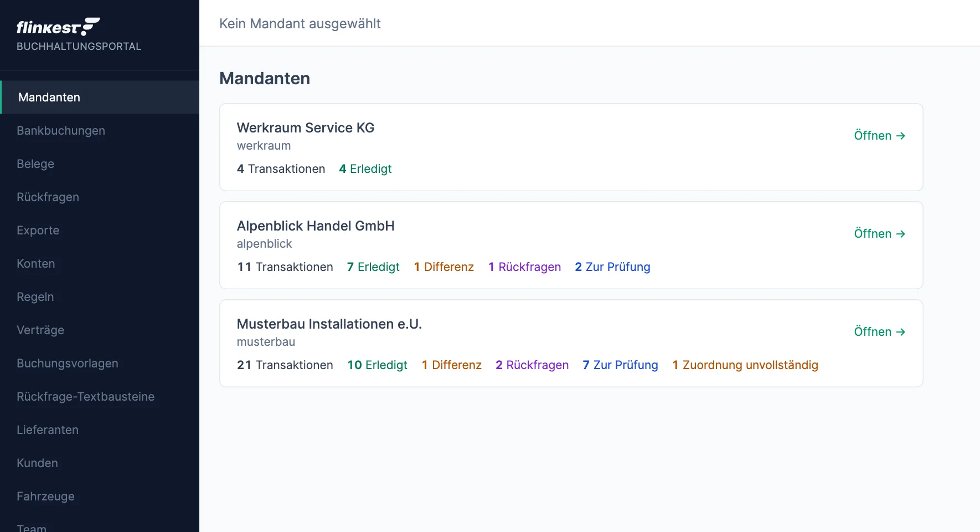Navigate to Fahrzeuge in the sidebar
The width and height of the screenshot is (980, 532).
(100, 497)
